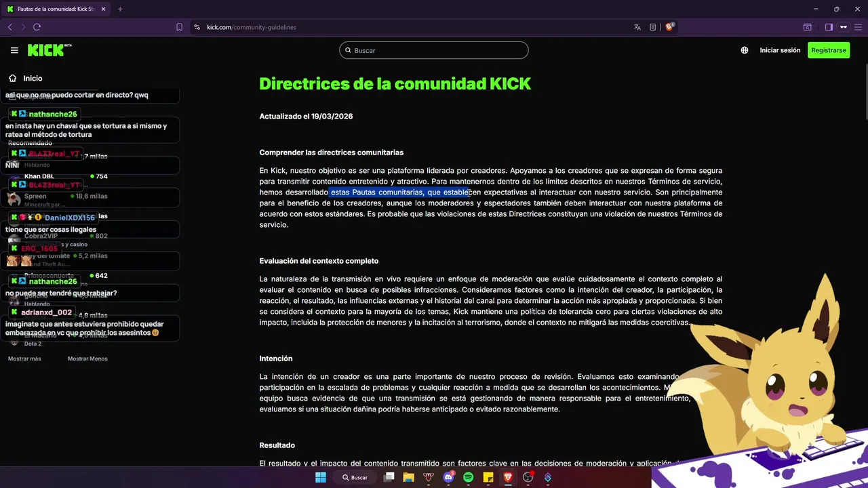Toggle the browser sidebar panel
Screen dimensions: 868x488
[829, 27]
